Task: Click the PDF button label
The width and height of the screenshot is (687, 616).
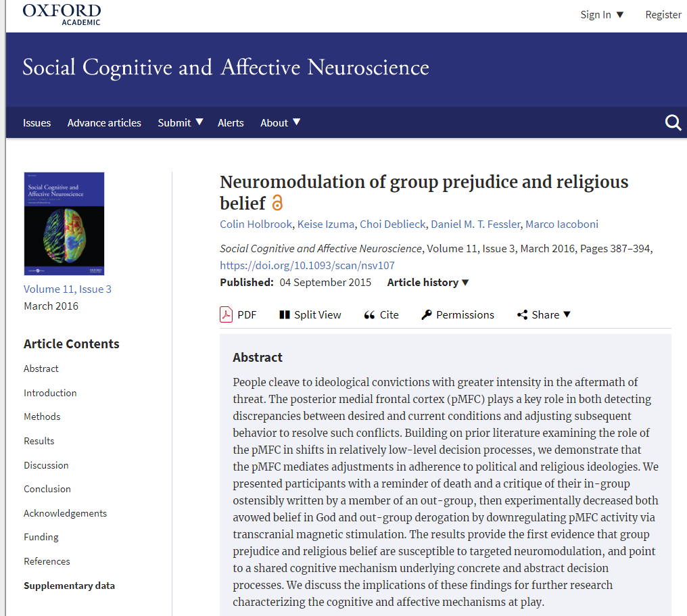Action: click(247, 315)
